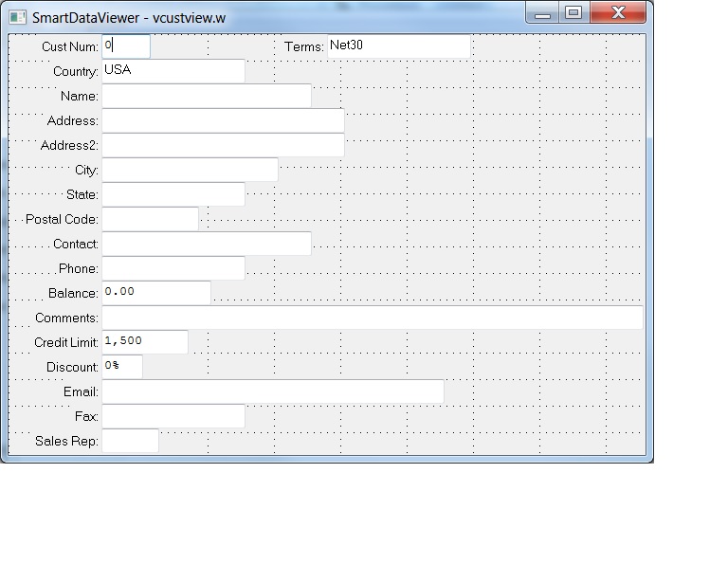
Task: Click the 'City:' label text
Action: pos(86,170)
